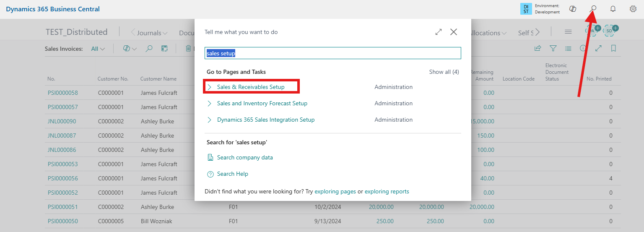Click the Dynamics 365 Business Central title
The image size is (644, 232).
tap(53, 9)
